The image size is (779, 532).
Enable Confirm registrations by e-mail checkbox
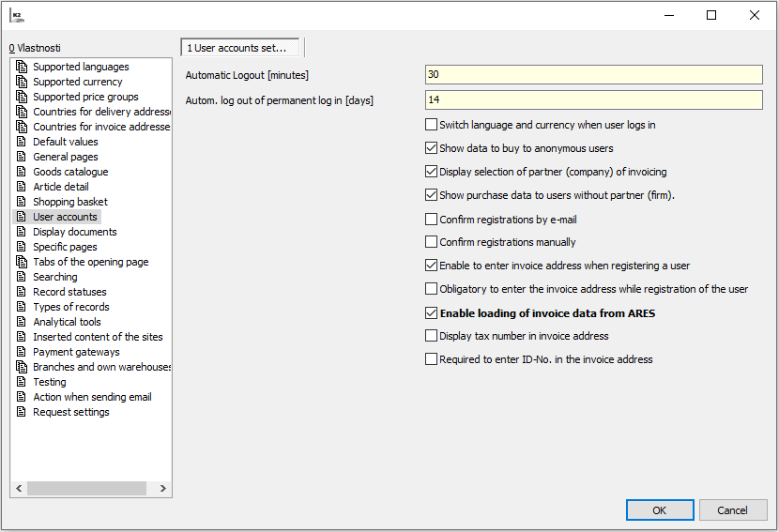point(432,220)
